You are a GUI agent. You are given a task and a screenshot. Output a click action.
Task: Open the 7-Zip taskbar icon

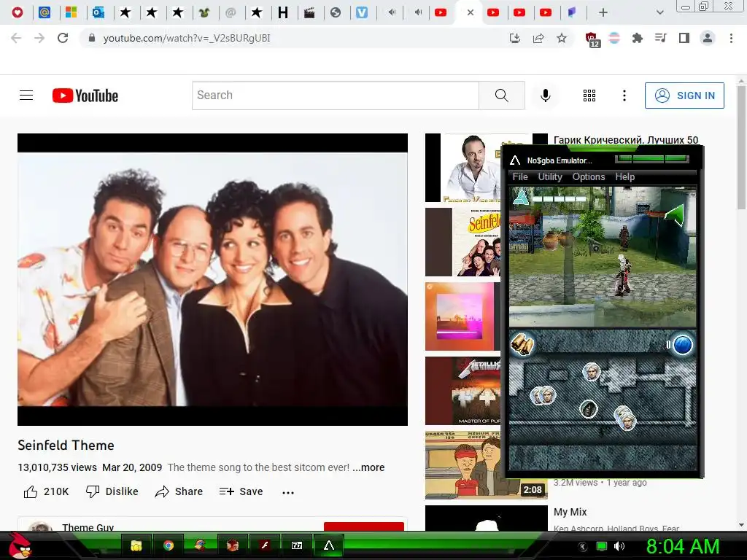297,545
